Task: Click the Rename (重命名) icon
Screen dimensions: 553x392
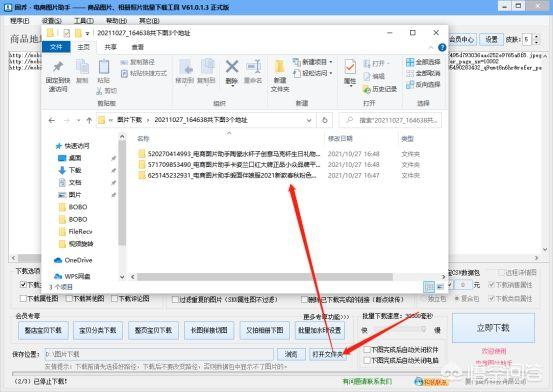Action: tap(253, 67)
